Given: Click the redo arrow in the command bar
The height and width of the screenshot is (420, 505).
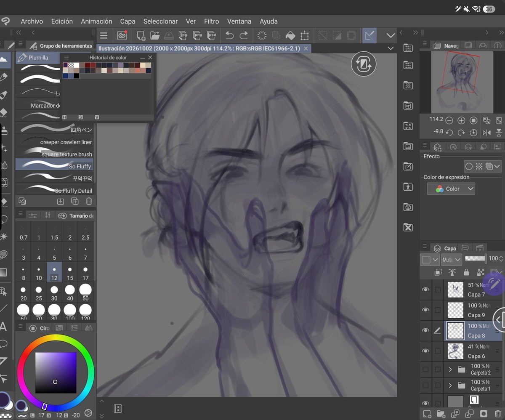Looking at the screenshot, I should click(x=244, y=35).
